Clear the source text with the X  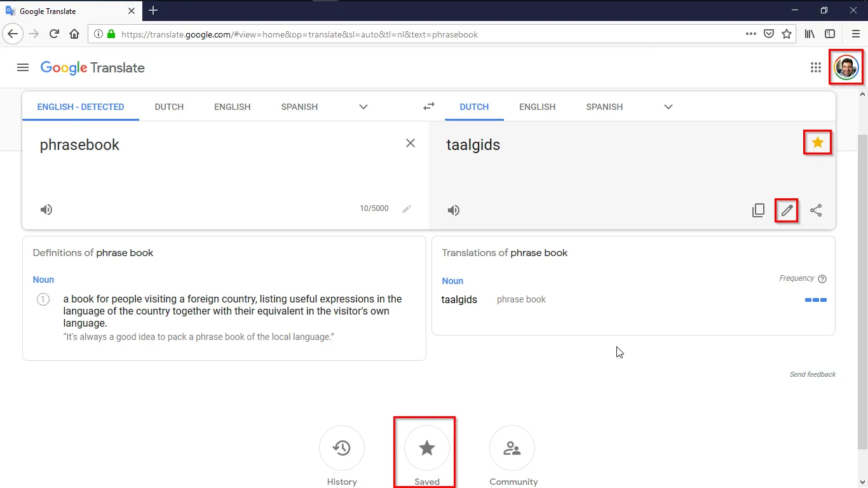point(410,143)
